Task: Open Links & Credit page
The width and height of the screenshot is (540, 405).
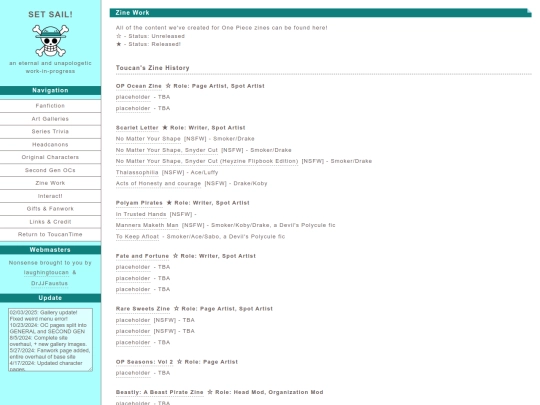Action: coord(50,222)
